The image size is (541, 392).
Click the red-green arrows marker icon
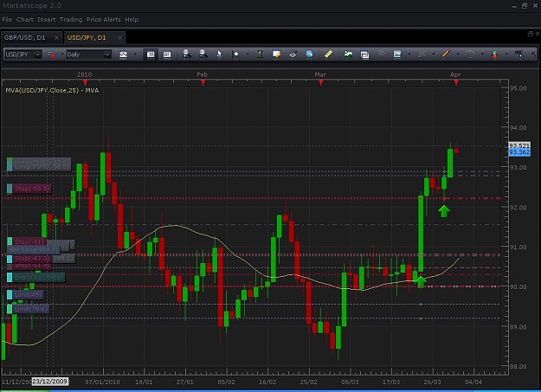point(494,55)
